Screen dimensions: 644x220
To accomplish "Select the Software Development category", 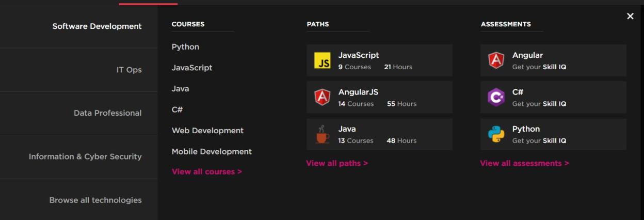I will click(x=97, y=26).
